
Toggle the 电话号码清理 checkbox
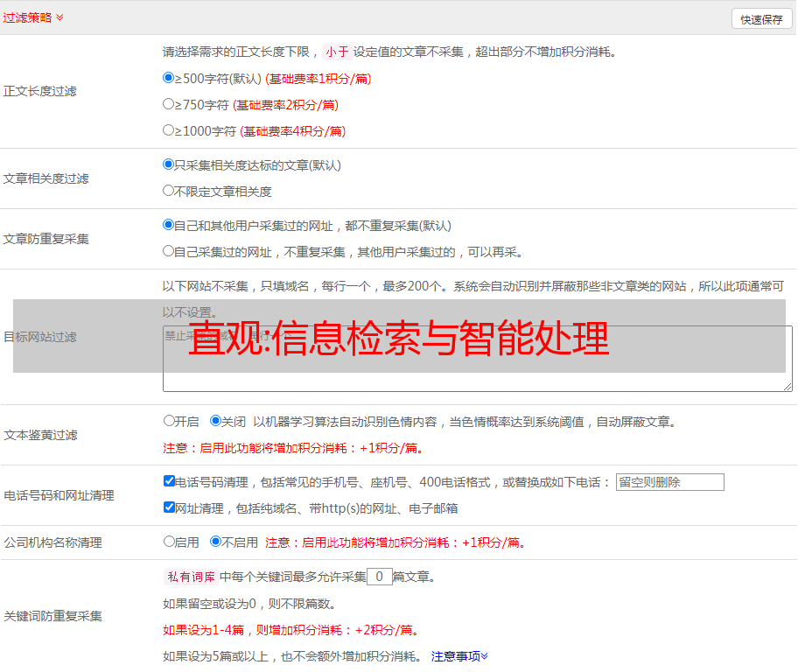coord(170,481)
